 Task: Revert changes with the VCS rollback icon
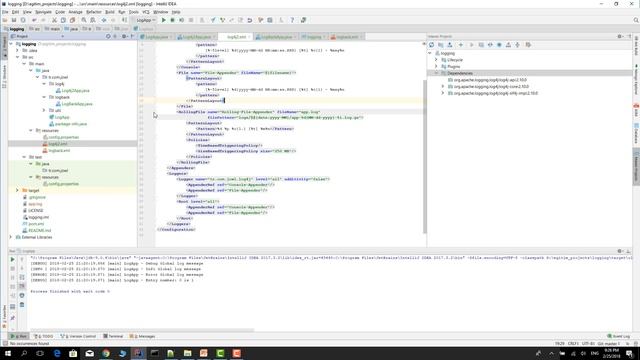tap(250, 20)
